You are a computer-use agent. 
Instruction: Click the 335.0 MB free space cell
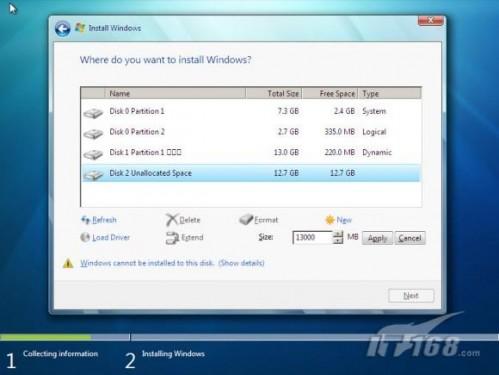point(340,132)
